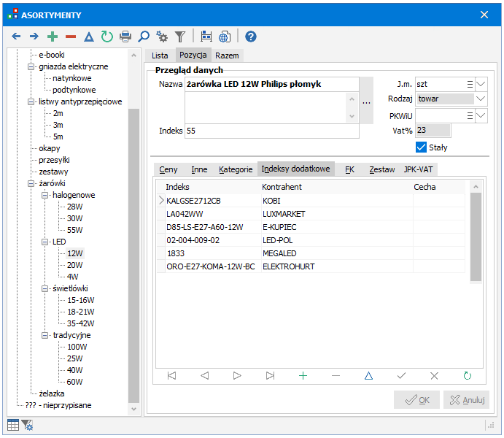Remove additional index with navigator minus
504x438 pixels.
[336, 375]
